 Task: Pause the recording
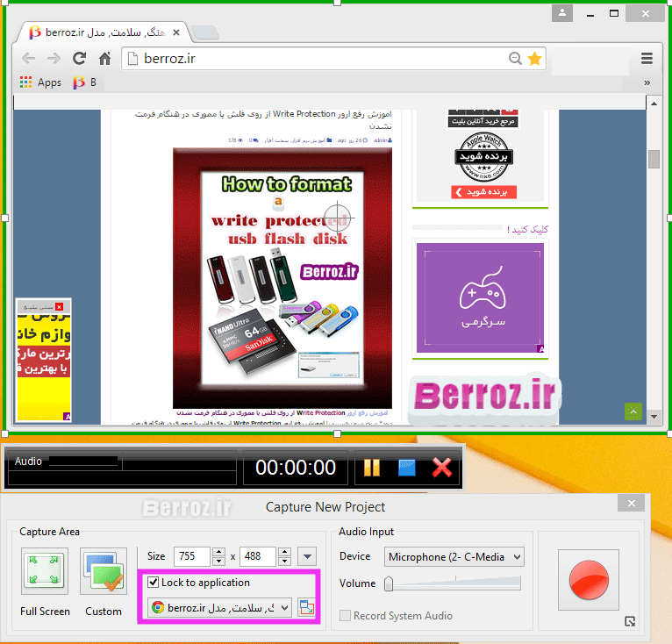pyautogui.click(x=372, y=468)
